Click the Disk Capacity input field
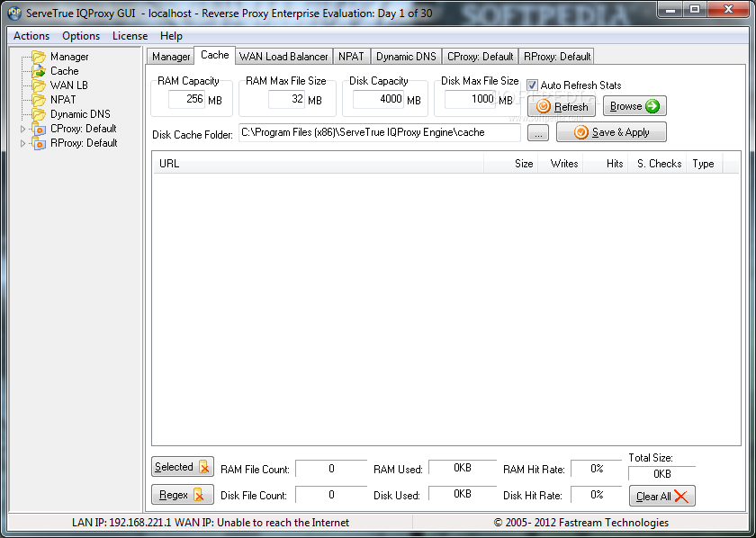Screen dimensions: 756x538 point(378,99)
